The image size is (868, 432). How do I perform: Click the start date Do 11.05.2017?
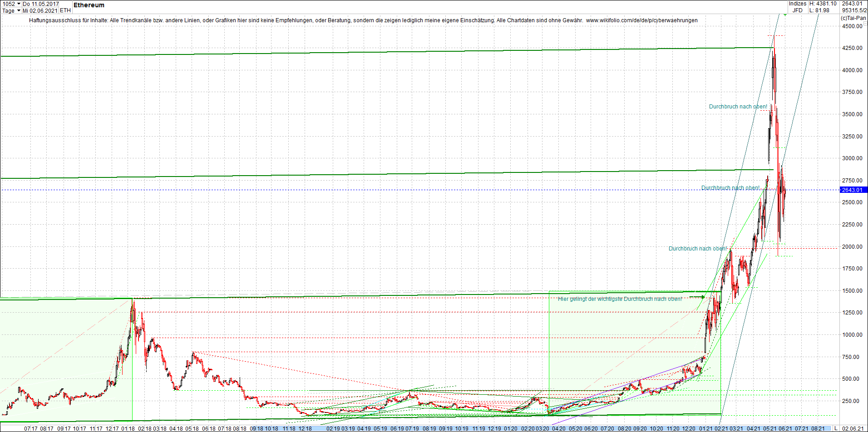click(40, 4)
